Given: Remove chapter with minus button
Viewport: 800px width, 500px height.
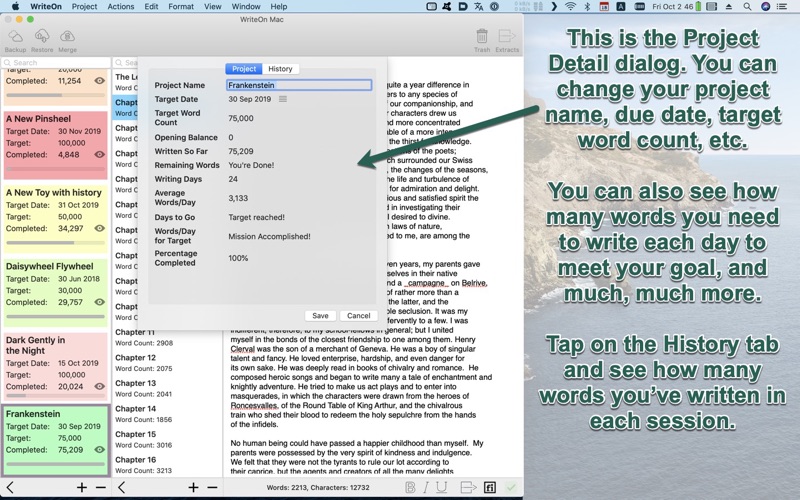Looking at the screenshot, I should click(x=212, y=488).
